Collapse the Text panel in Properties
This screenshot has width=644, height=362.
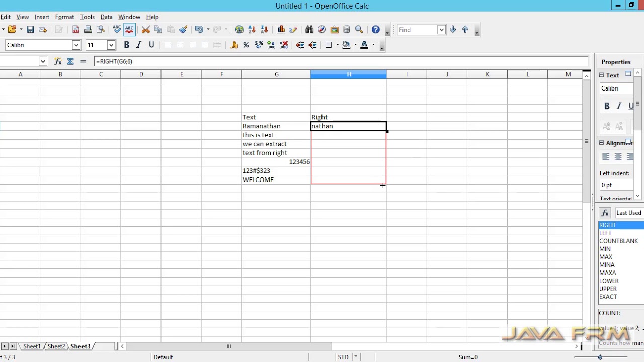601,75
